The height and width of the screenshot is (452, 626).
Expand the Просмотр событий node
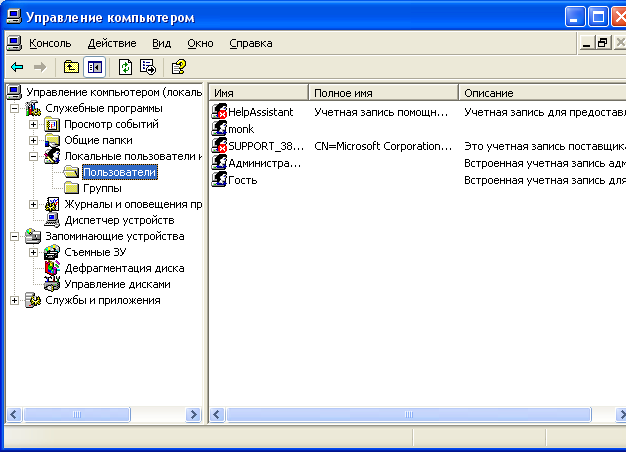34,124
